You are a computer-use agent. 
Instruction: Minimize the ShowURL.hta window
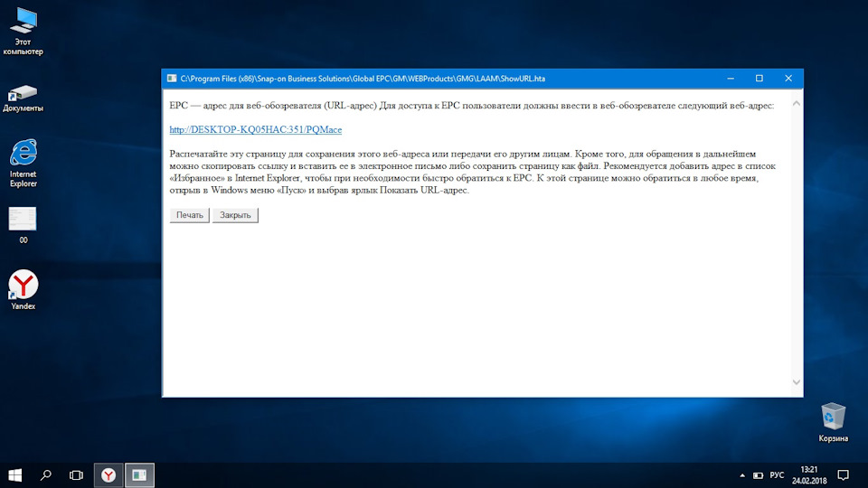pyautogui.click(x=731, y=79)
